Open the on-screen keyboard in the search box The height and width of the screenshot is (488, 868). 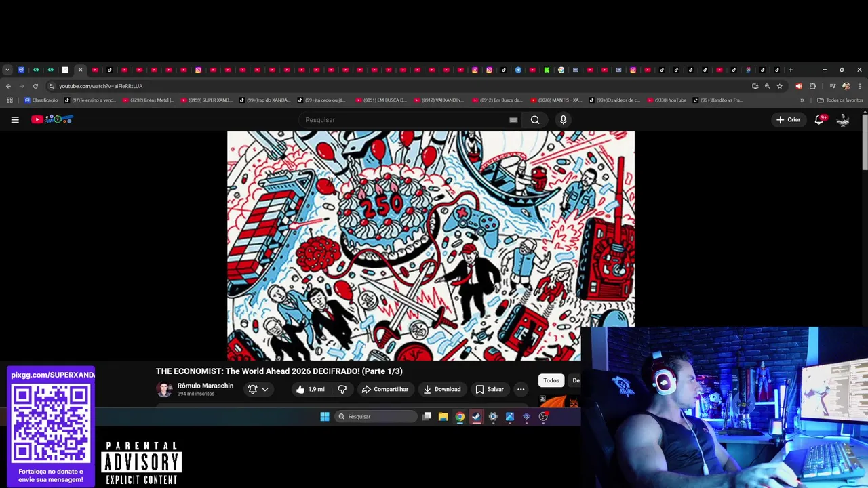(x=513, y=120)
